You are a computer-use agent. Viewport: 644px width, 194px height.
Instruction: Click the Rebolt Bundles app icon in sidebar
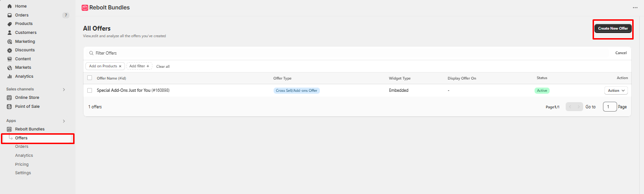pos(9,129)
